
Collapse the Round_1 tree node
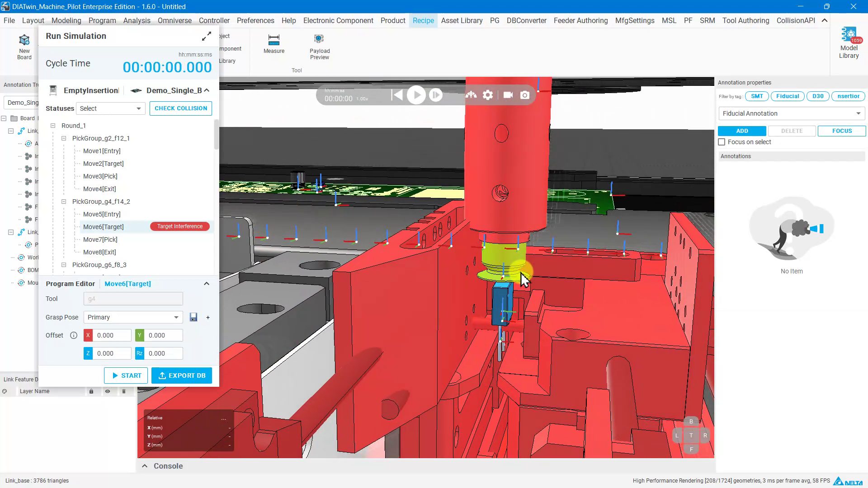pos(53,126)
